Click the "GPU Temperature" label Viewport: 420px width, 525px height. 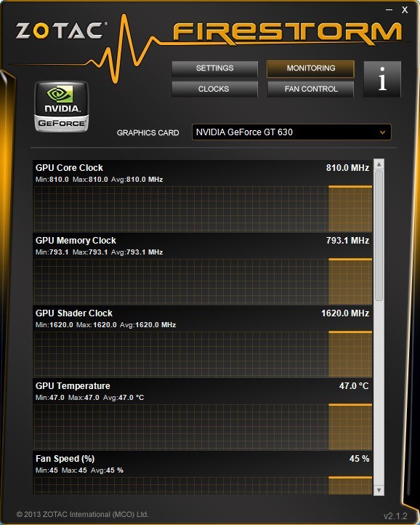(x=73, y=385)
